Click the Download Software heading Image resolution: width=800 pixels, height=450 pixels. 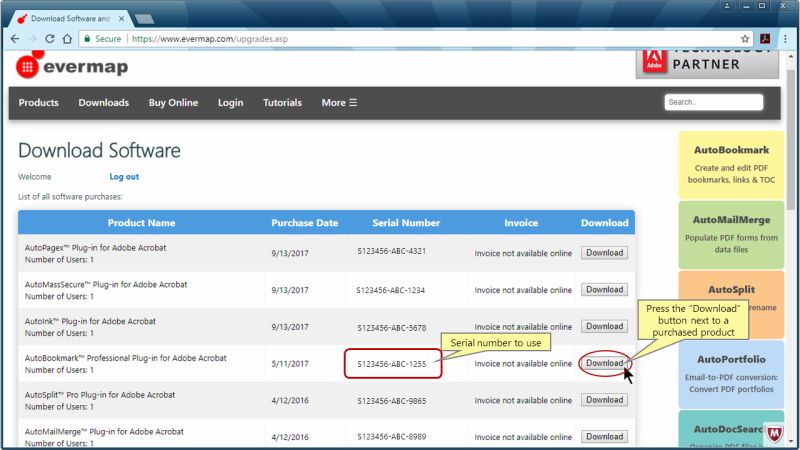pyautogui.click(x=99, y=151)
